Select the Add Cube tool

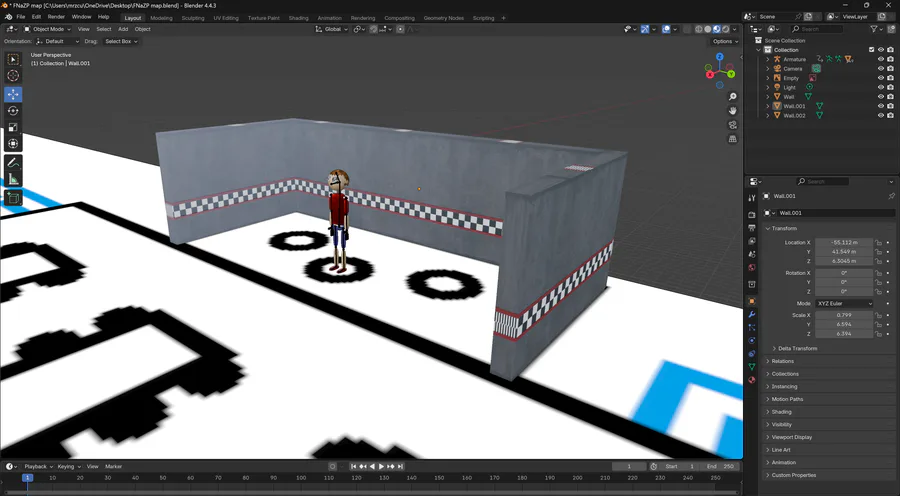coord(13,199)
